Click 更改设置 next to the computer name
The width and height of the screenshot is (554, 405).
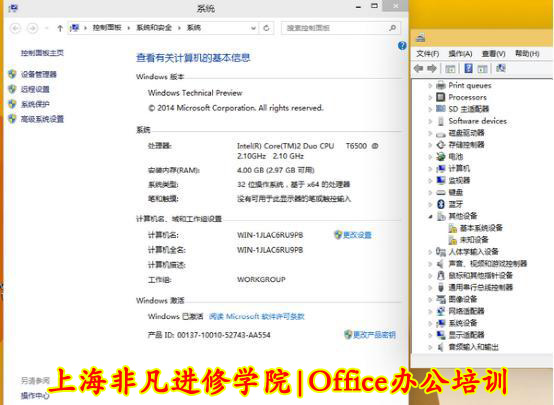(x=357, y=235)
